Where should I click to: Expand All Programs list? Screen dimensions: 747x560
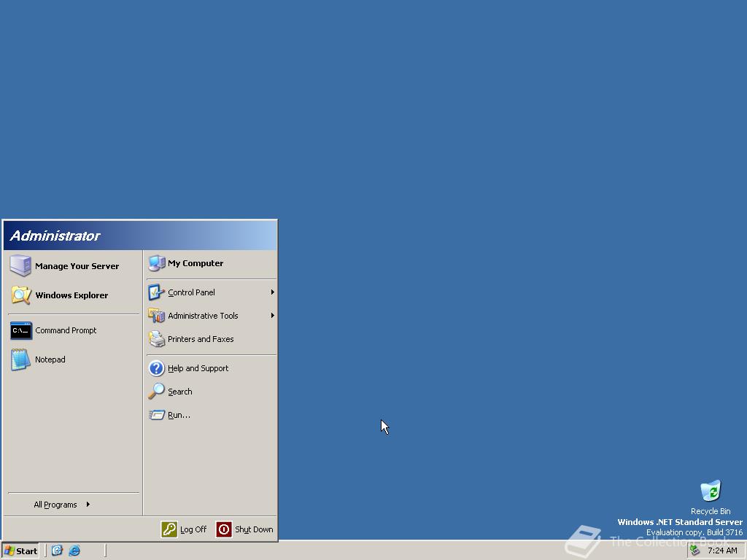pyautogui.click(x=62, y=505)
